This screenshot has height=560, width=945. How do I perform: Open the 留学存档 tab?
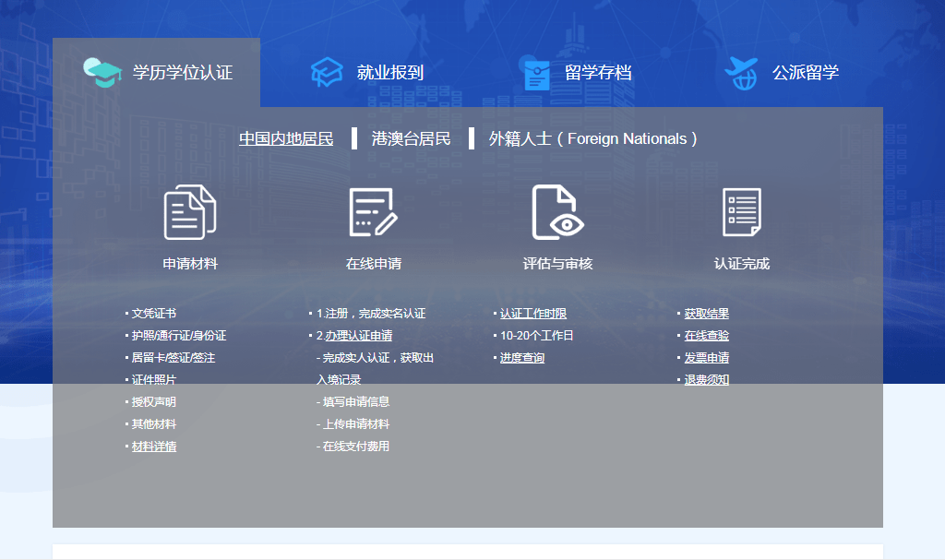598,73
